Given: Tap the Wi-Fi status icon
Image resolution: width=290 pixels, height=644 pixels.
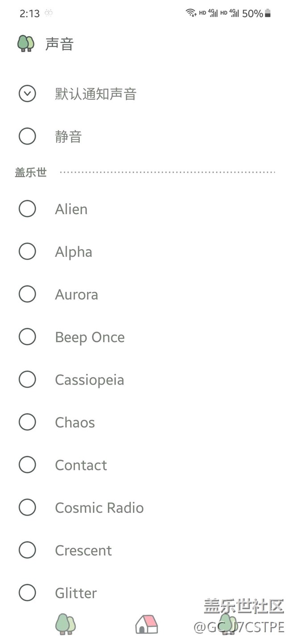Looking at the screenshot, I should coord(191,13).
